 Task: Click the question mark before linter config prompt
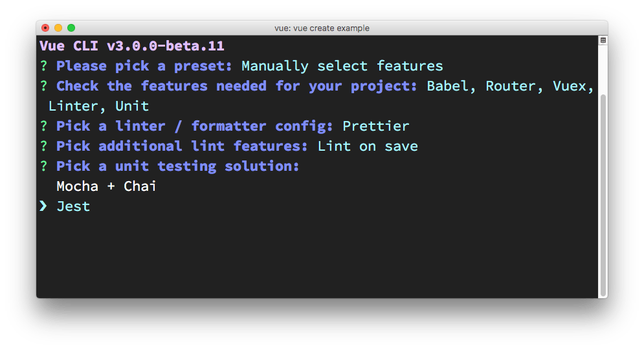[43, 126]
